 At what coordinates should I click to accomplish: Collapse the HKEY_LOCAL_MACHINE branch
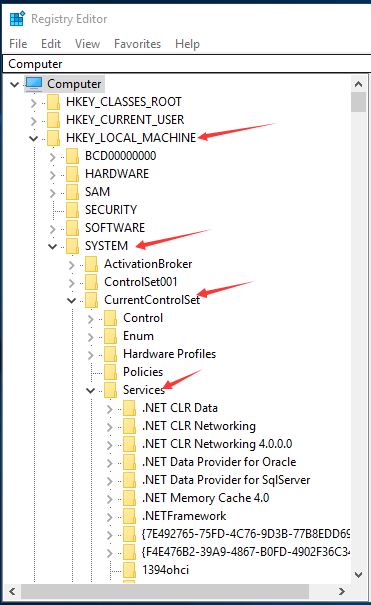click(x=34, y=138)
